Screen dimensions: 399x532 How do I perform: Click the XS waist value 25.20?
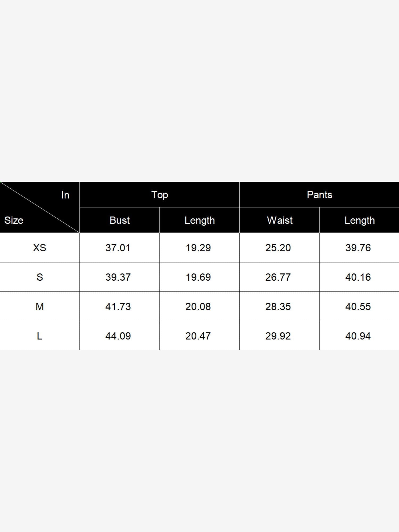coord(278,248)
